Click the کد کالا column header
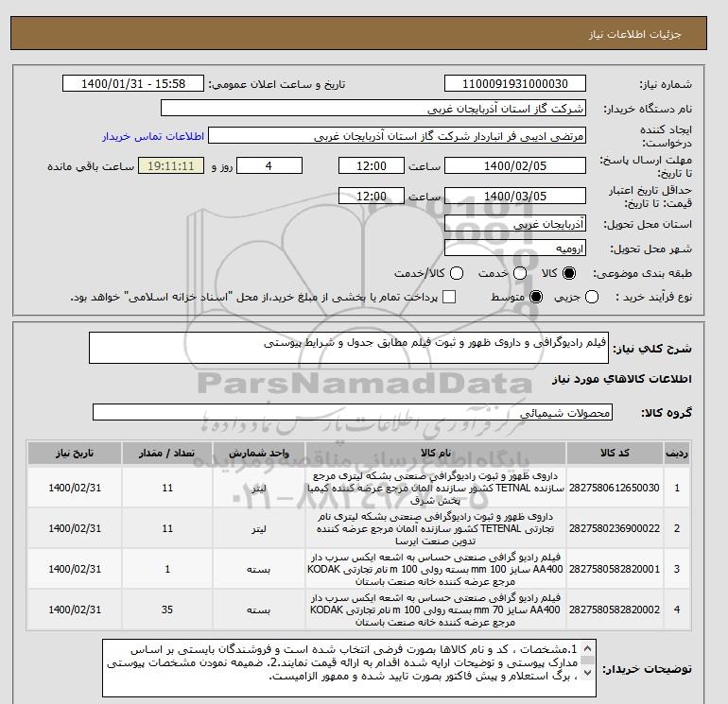728x704 pixels. pos(615,453)
